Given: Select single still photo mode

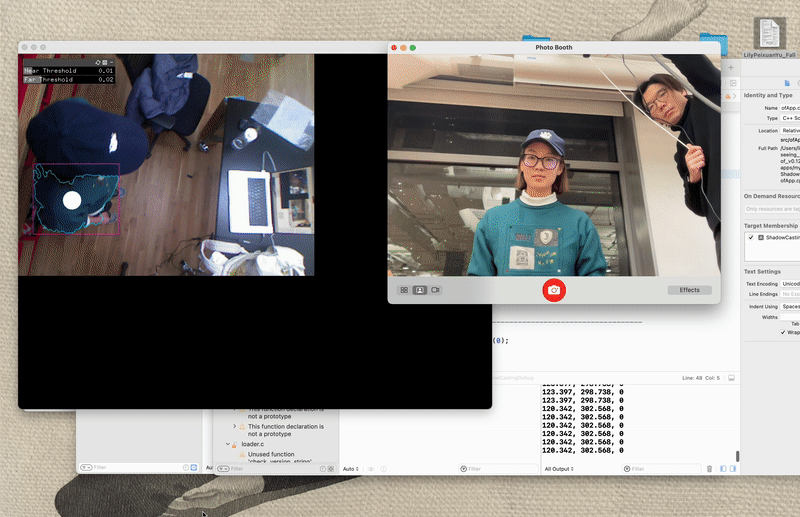Looking at the screenshot, I should coord(420,290).
